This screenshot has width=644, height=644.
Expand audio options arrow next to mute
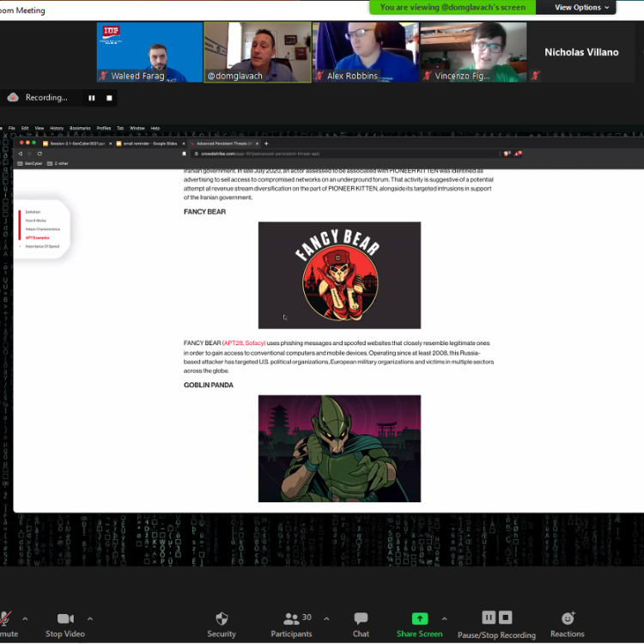(25, 618)
